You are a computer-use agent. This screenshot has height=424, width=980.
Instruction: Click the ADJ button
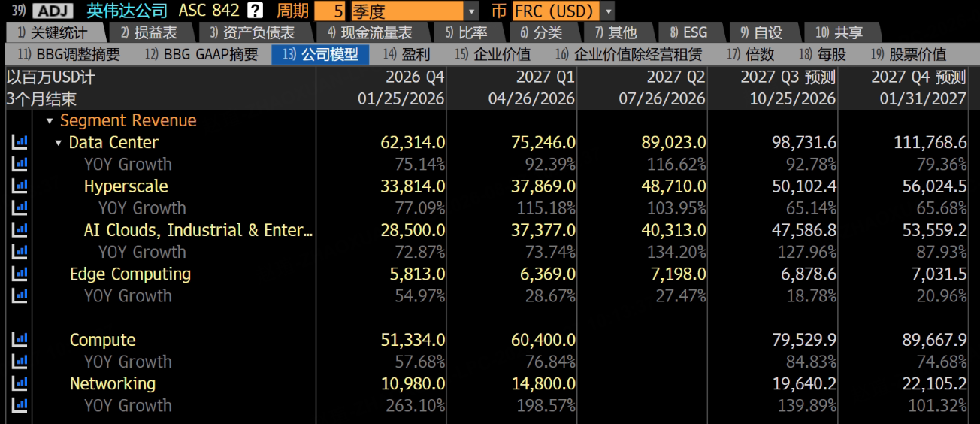53,11
